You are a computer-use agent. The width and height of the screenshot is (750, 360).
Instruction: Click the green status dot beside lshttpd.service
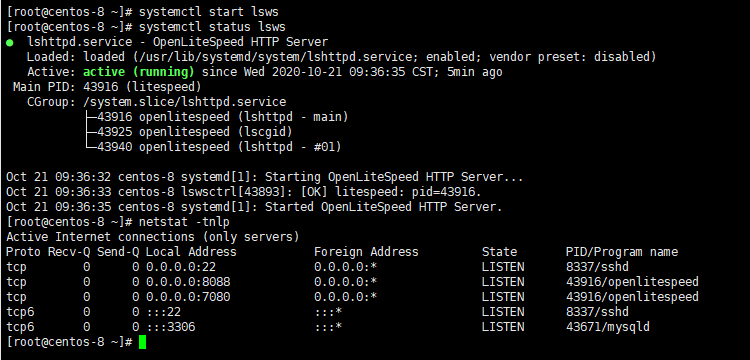(x=10, y=43)
